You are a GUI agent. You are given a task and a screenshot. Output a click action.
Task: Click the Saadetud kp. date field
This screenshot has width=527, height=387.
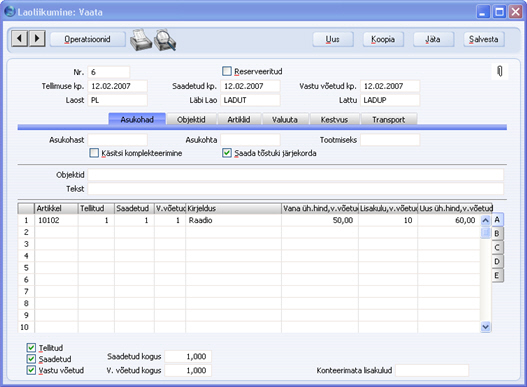coord(250,86)
